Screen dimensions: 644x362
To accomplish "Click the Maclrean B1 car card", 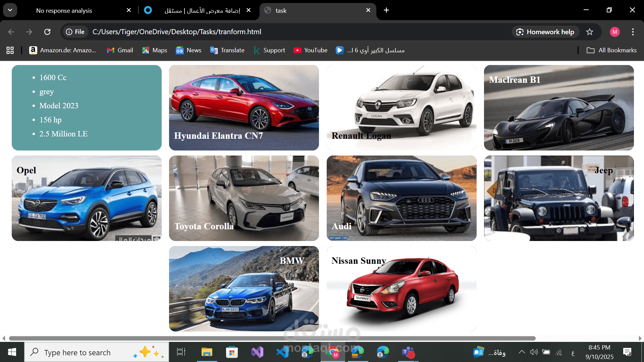I will click(x=559, y=108).
